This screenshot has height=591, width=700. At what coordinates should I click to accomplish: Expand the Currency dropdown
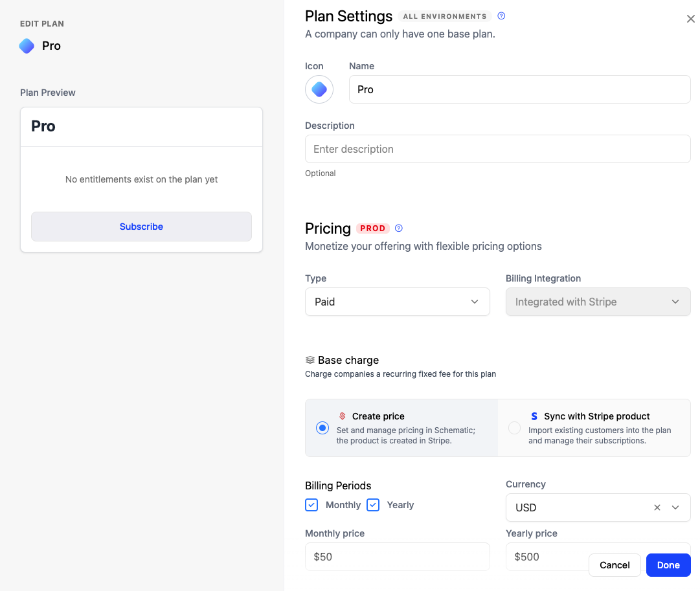(675, 507)
